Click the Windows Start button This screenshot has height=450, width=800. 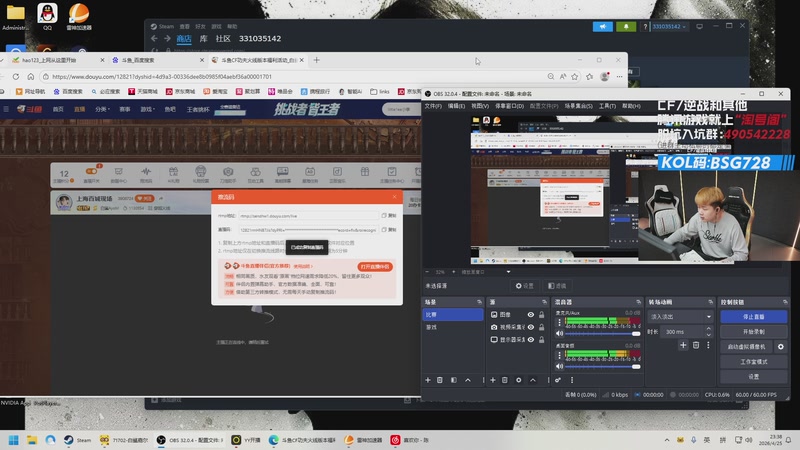[x=14, y=440]
